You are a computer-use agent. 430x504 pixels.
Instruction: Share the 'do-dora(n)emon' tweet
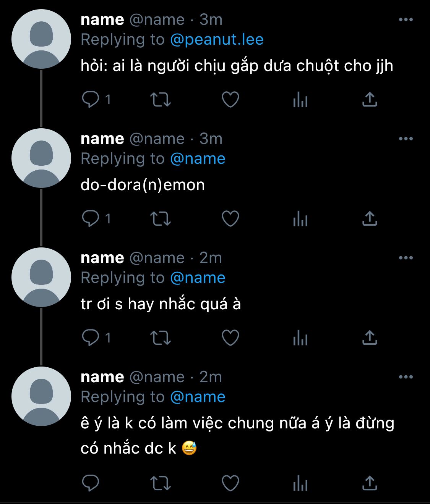[370, 219]
